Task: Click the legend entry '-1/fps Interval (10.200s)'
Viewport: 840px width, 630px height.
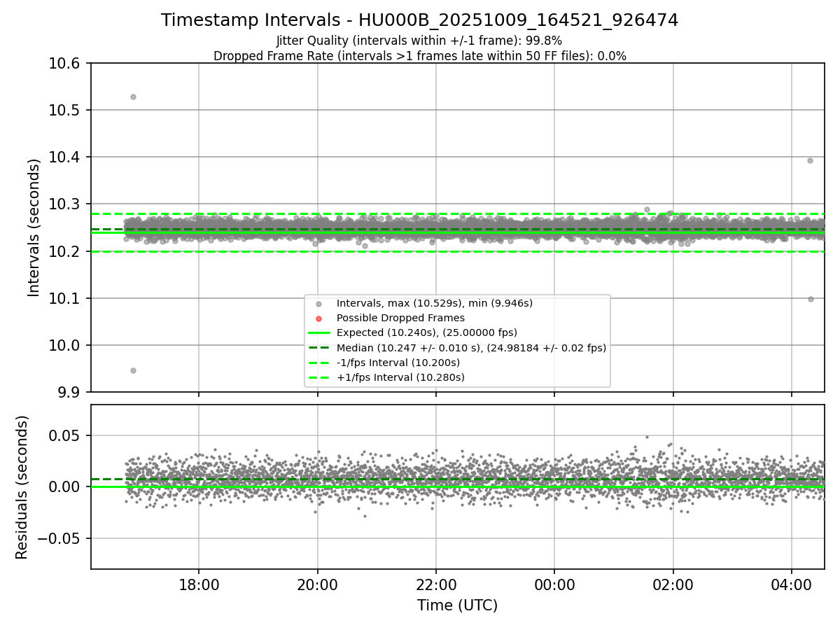Action: pyautogui.click(x=398, y=363)
